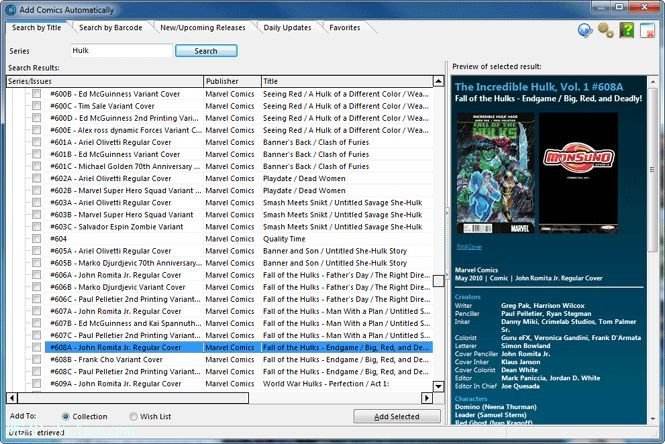Open the New/Upcoming Releases tab

click(x=203, y=28)
